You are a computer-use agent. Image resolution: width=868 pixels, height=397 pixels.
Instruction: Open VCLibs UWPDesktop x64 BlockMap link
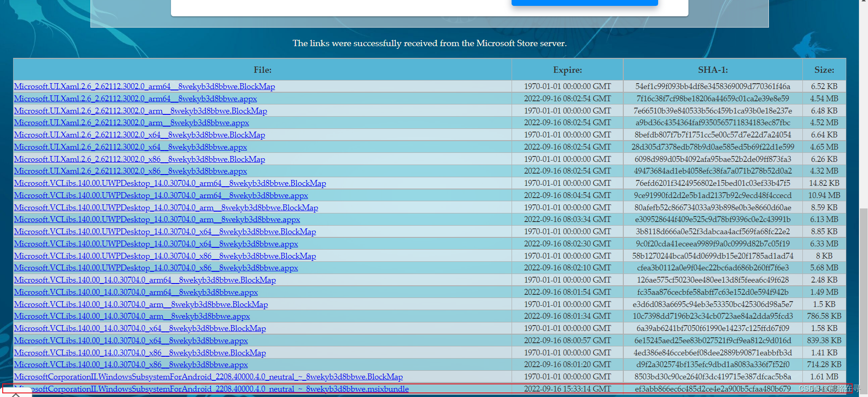click(165, 232)
